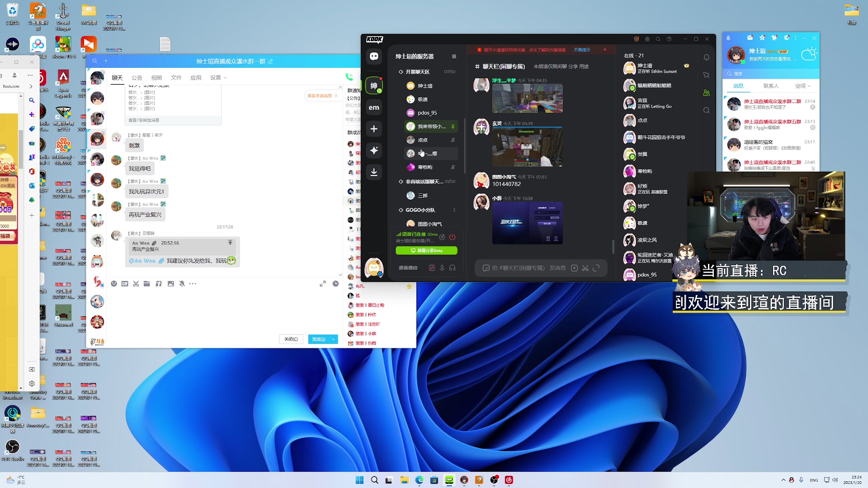Disconnect voice with the red power icon
The height and width of the screenshot is (488, 868).
click(x=452, y=237)
